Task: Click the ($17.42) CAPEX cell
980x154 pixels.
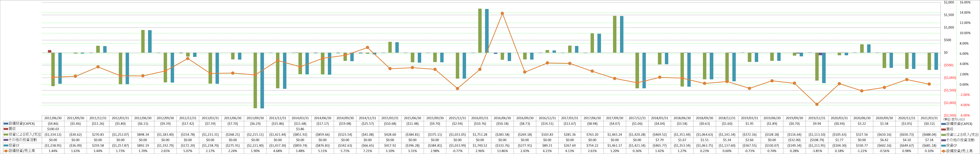Action: pos(188,124)
